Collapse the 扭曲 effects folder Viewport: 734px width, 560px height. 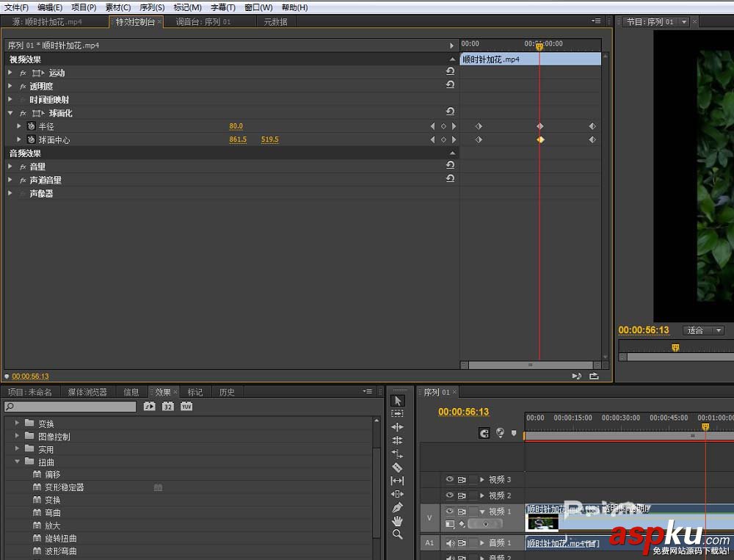pos(18,462)
